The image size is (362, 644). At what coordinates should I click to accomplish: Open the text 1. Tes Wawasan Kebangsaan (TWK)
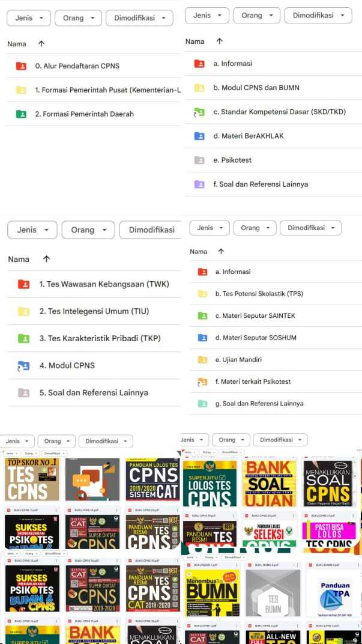pyautogui.click(x=104, y=284)
